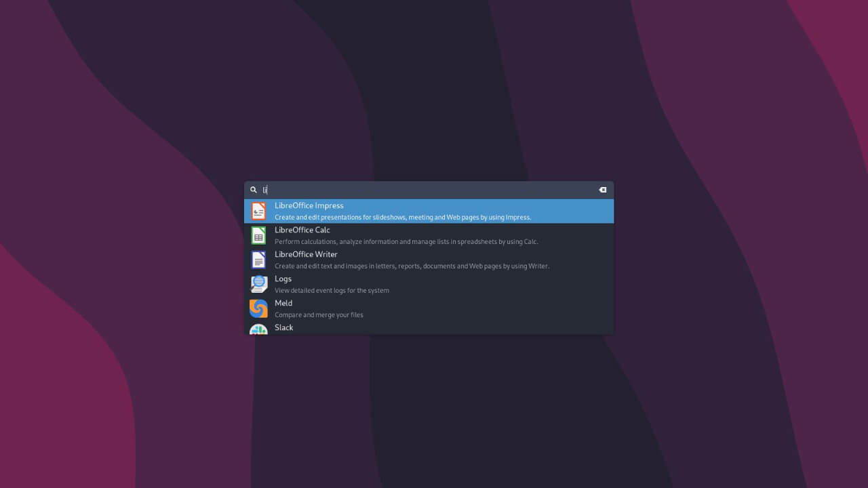Clear the search with the backspace icon
868x488 pixels.
coord(602,190)
